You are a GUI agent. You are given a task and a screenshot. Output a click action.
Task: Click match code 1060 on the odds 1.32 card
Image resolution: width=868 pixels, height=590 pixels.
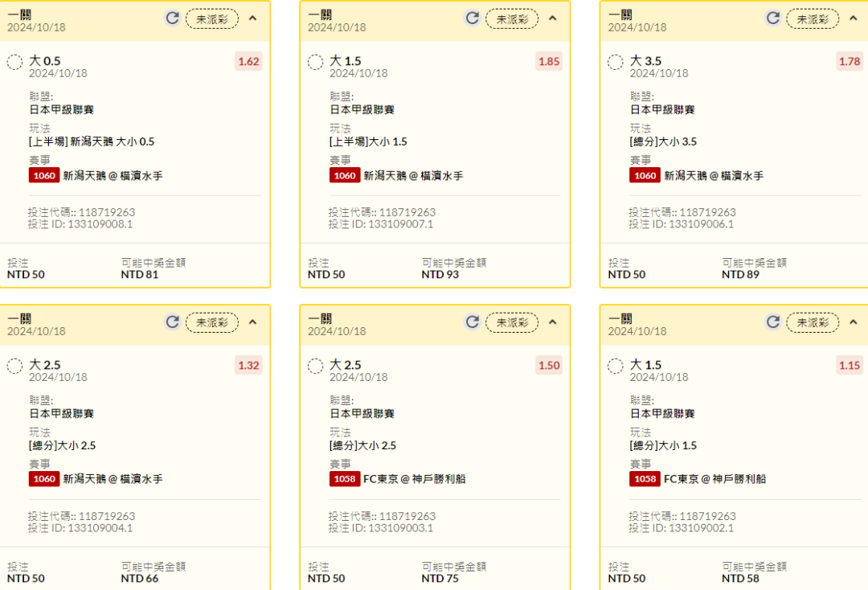44,479
